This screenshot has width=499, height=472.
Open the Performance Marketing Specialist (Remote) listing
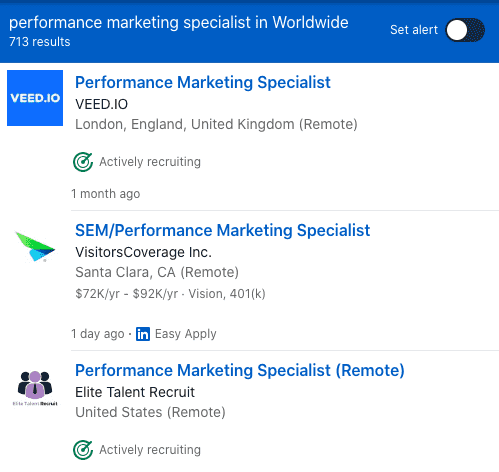click(x=240, y=370)
